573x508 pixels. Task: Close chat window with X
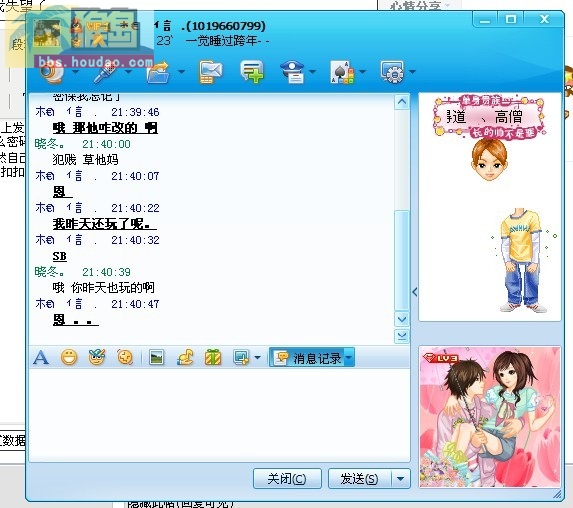[544, 19]
